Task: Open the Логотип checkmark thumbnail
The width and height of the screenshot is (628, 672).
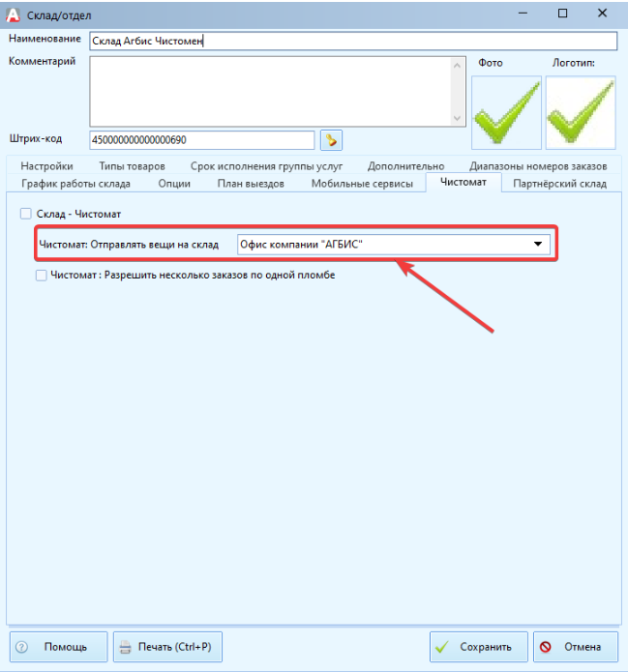Action: click(581, 113)
